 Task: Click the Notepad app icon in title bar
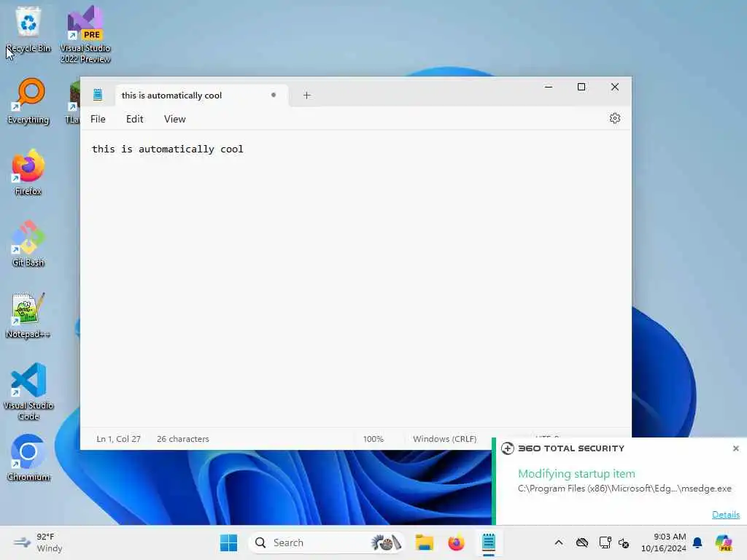[x=98, y=95]
